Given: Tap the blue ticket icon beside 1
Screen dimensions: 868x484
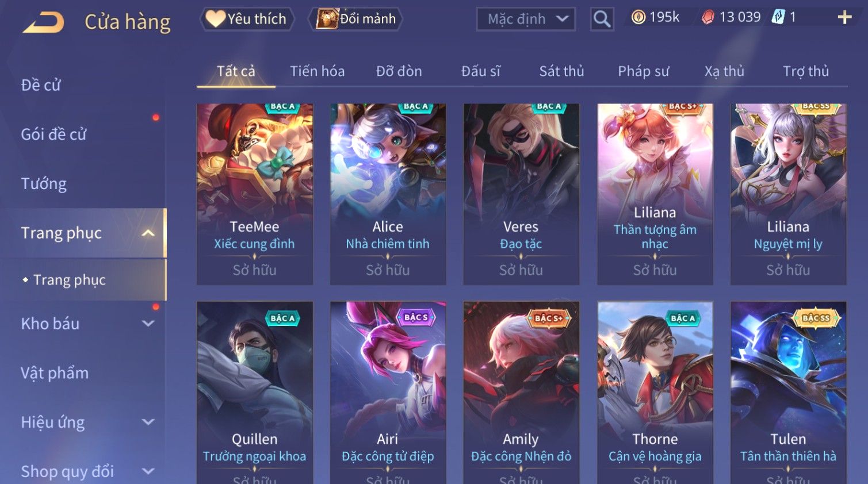Looking at the screenshot, I should point(778,17).
